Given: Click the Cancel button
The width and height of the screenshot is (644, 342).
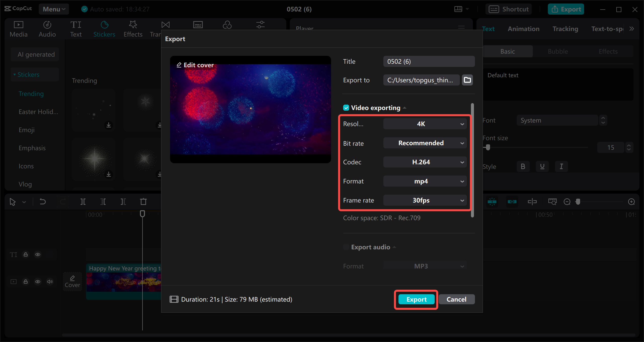Looking at the screenshot, I should click(x=456, y=299).
